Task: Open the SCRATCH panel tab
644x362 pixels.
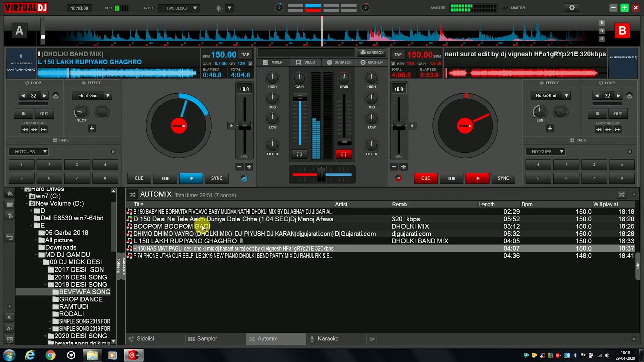Action: pyautogui.click(x=339, y=62)
